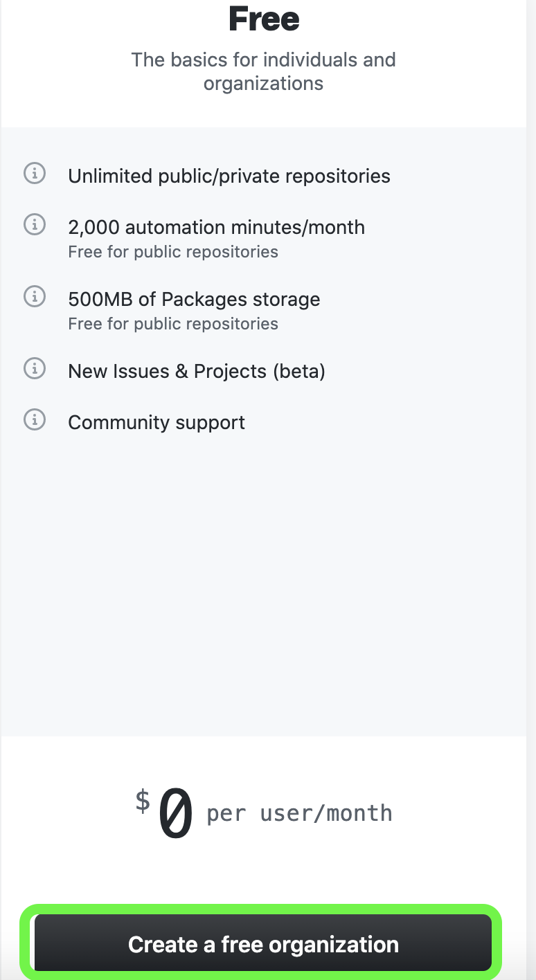
Task: Select the "Unlimited public/private repositories" feature text
Action: [x=229, y=176]
